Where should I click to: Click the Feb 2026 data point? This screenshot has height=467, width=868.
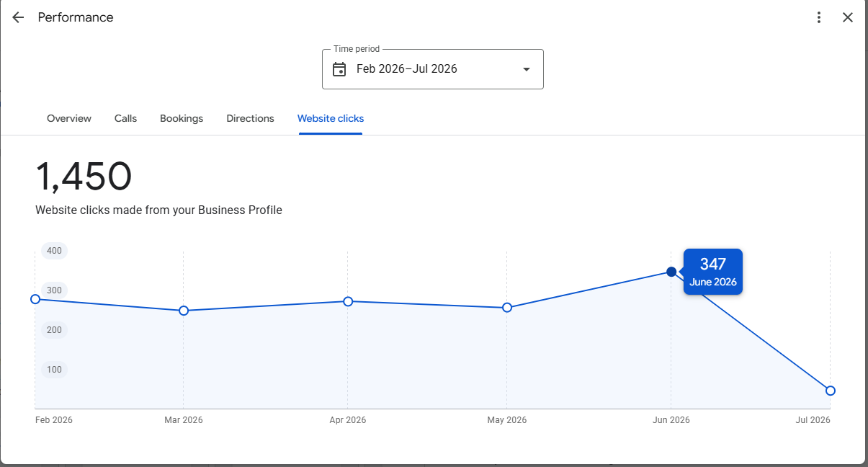pos(35,299)
